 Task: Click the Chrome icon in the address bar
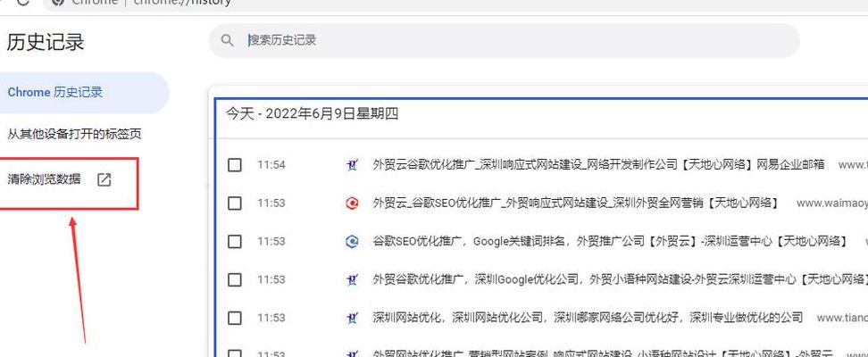click(x=58, y=3)
